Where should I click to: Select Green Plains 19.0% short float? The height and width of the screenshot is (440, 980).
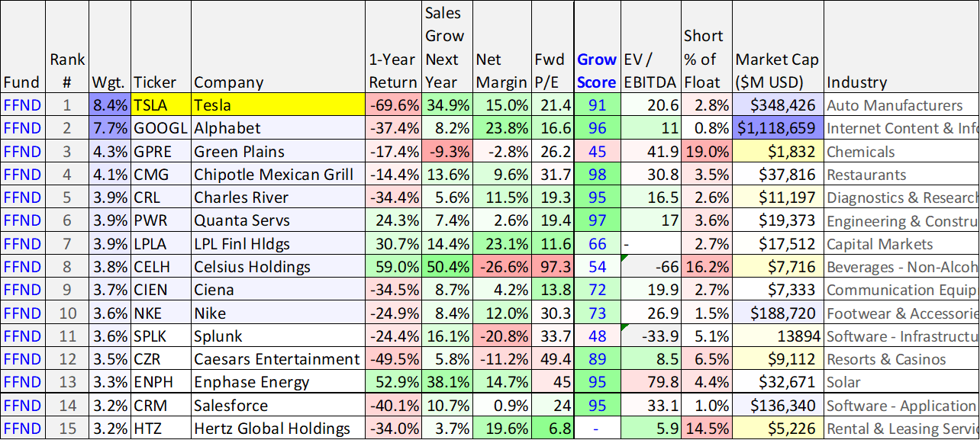tap(707, 152)
